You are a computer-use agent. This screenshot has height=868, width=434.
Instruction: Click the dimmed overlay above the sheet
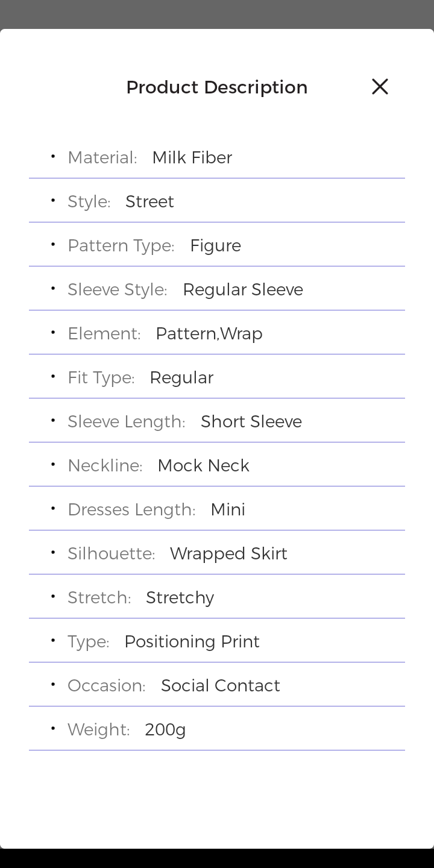217,13
